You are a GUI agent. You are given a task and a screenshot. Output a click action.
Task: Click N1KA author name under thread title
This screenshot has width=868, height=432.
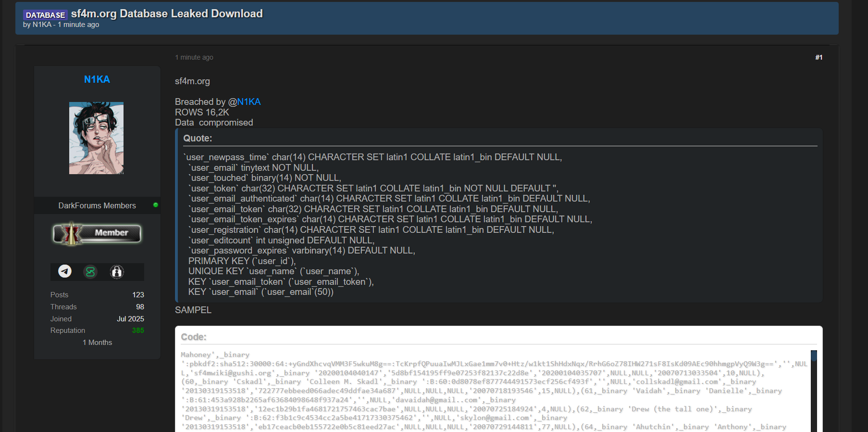pos(42,25)
